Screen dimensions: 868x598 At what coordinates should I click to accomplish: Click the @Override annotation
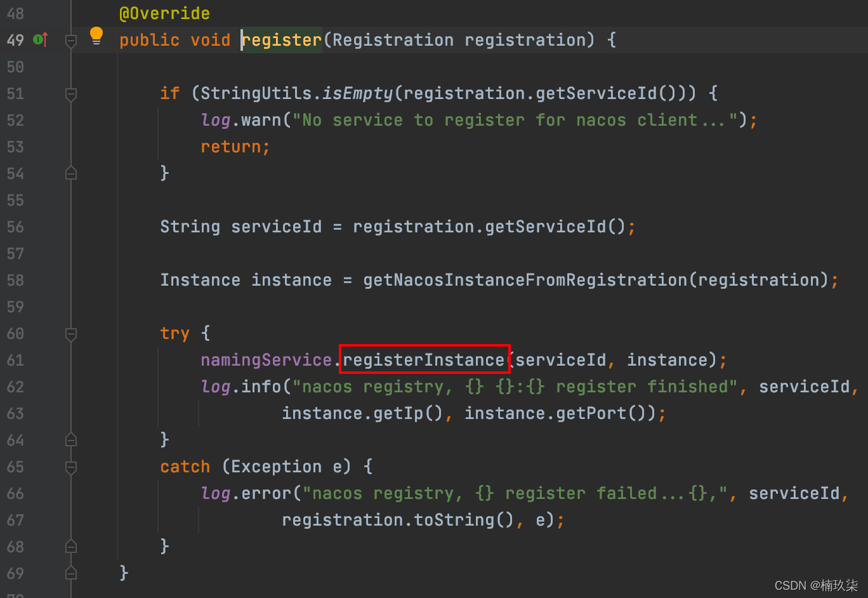point(165,13)
